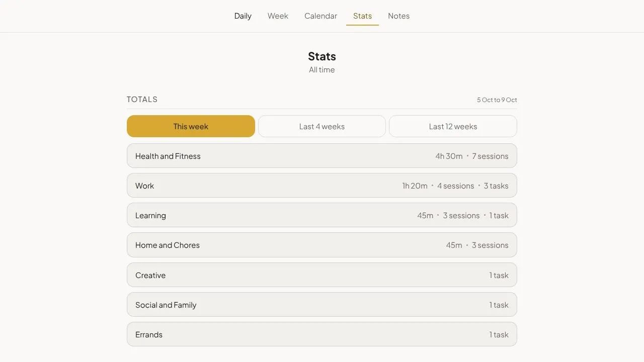Click the 45m value for Home and Chores

tap(454, 245)
